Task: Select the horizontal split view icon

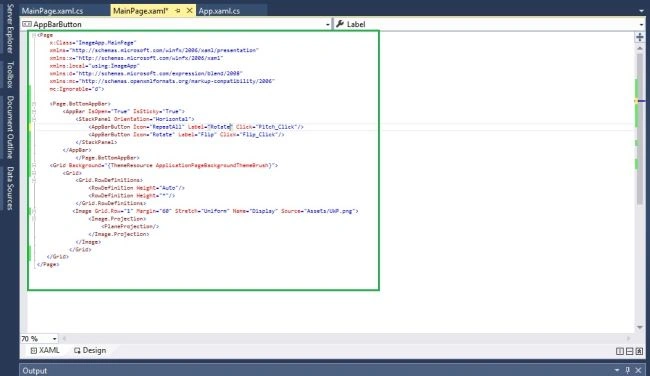Action: point(630,351)
